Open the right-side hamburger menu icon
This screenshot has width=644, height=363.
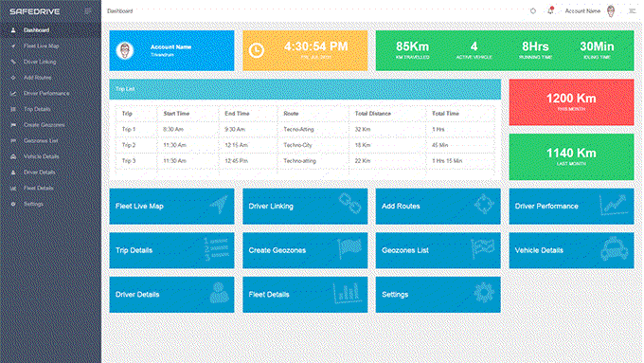[632, 11]
